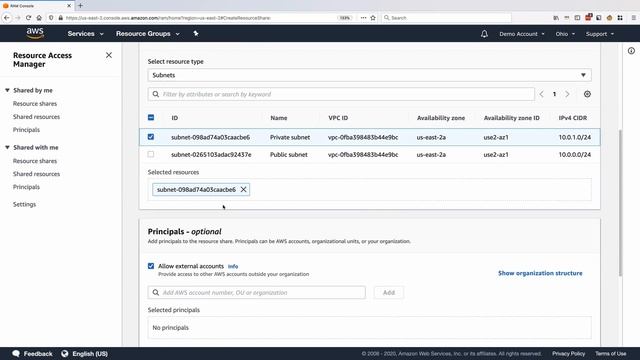
Task: Click the Firefox library icon
Action: pyautogui.click(x=556, y=18)
